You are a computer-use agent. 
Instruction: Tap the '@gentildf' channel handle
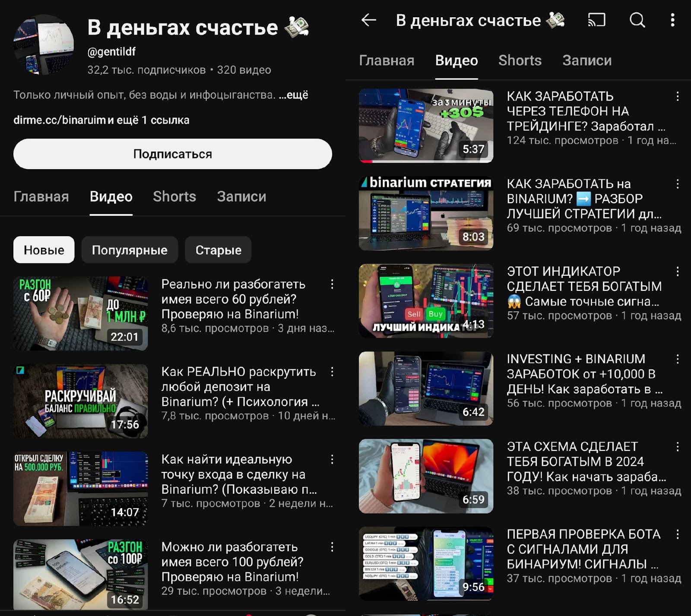[111, 52]
